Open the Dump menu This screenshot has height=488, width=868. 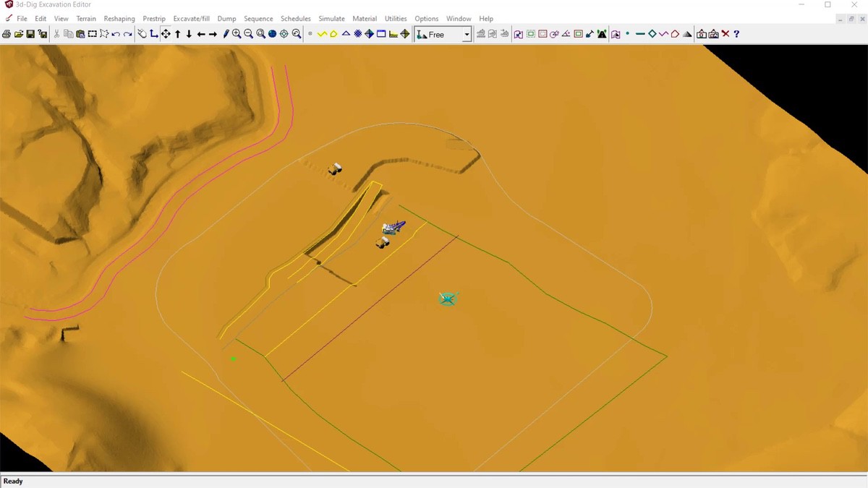(x=226, y=19)
